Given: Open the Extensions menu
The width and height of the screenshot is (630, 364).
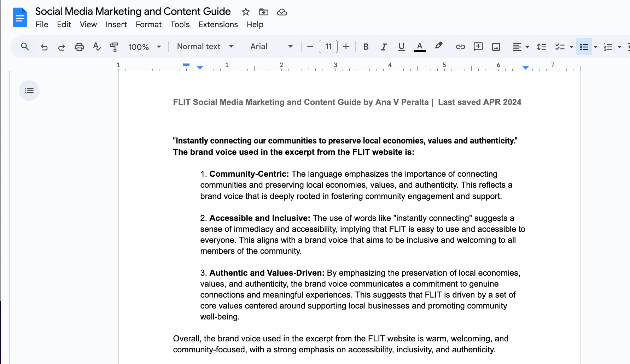Looking at the screenshot, I should (218, 24).
